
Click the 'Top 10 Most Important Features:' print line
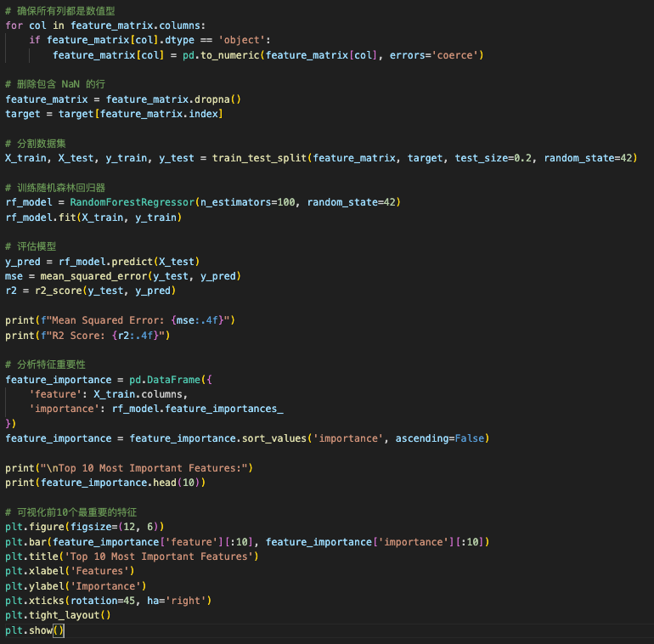click(x=129, y=468)
